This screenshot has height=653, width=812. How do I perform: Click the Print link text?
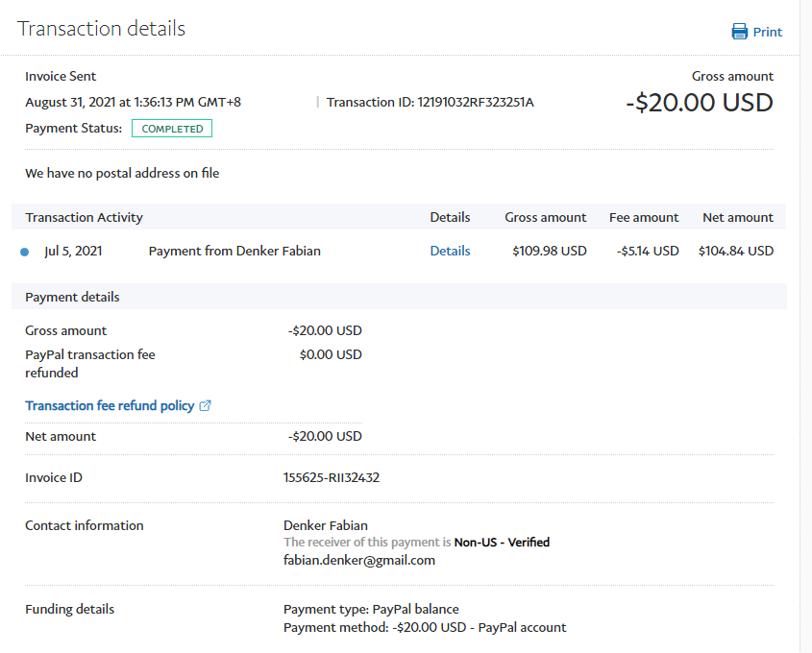[x=767, y=32]
